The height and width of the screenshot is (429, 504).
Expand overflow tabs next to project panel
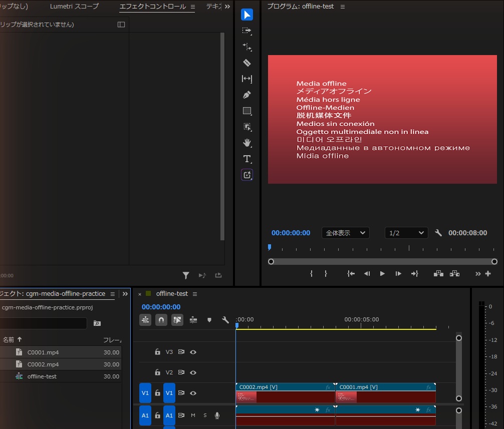click(125, 294)
